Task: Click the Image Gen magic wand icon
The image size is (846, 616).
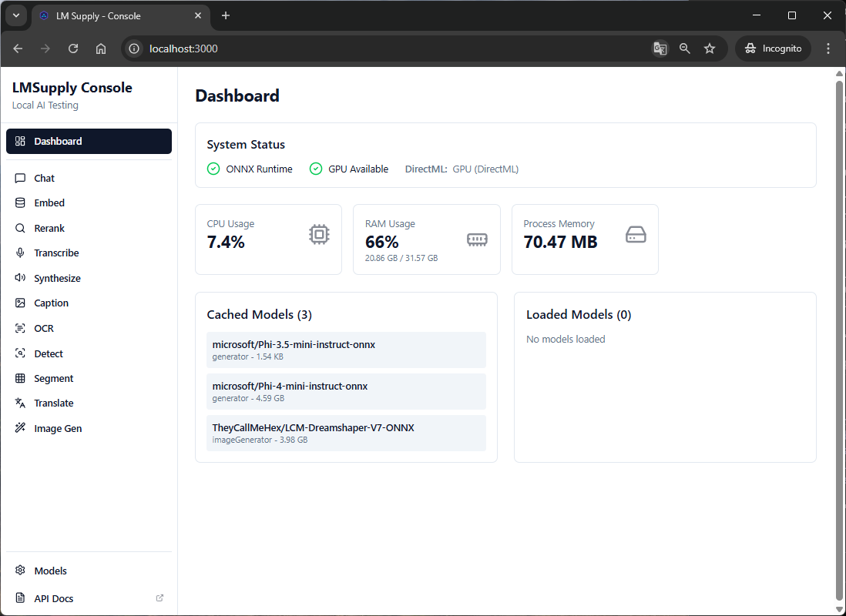Action: pos(20,428)
